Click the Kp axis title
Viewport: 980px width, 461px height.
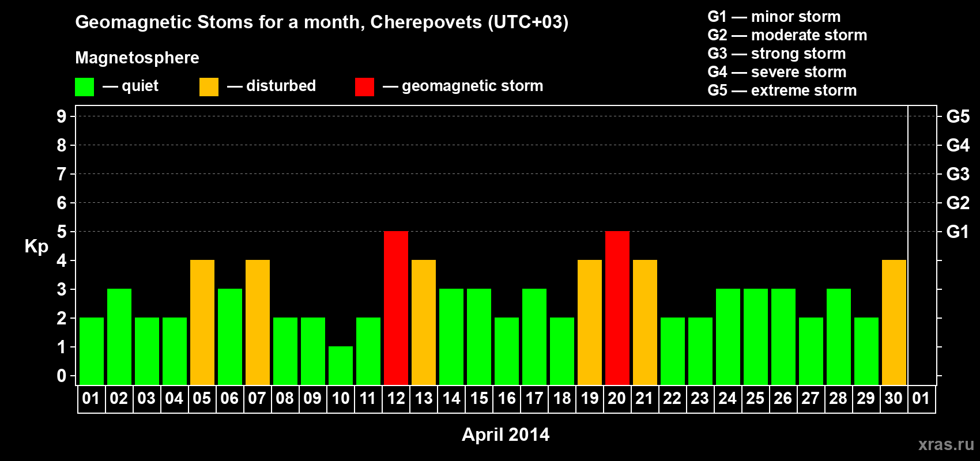tap(36, 247)
